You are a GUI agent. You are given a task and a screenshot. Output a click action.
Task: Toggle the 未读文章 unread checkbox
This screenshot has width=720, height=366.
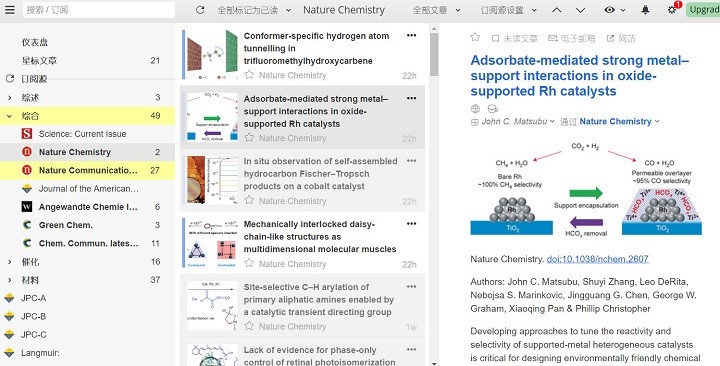pyautogui.click(x=495, y=39)
